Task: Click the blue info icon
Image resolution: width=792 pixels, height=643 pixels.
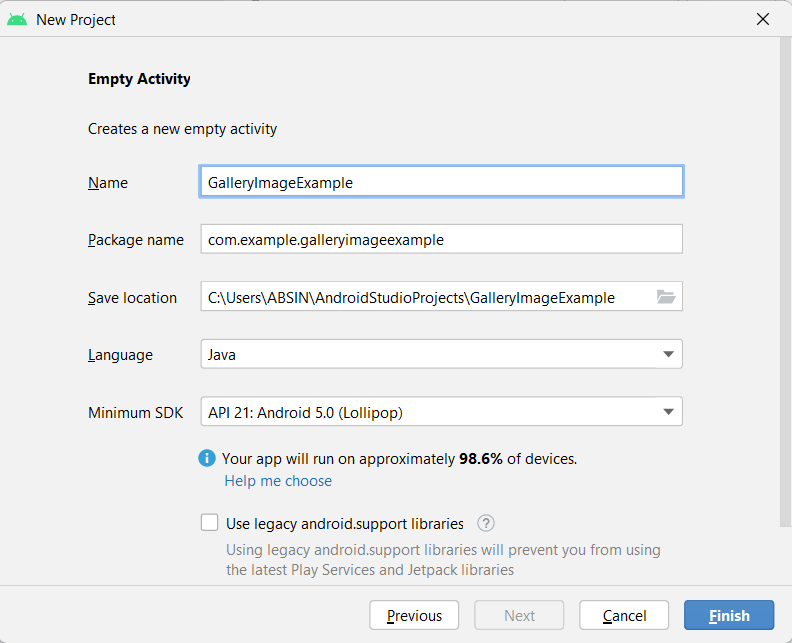Action: pos(207,459)
